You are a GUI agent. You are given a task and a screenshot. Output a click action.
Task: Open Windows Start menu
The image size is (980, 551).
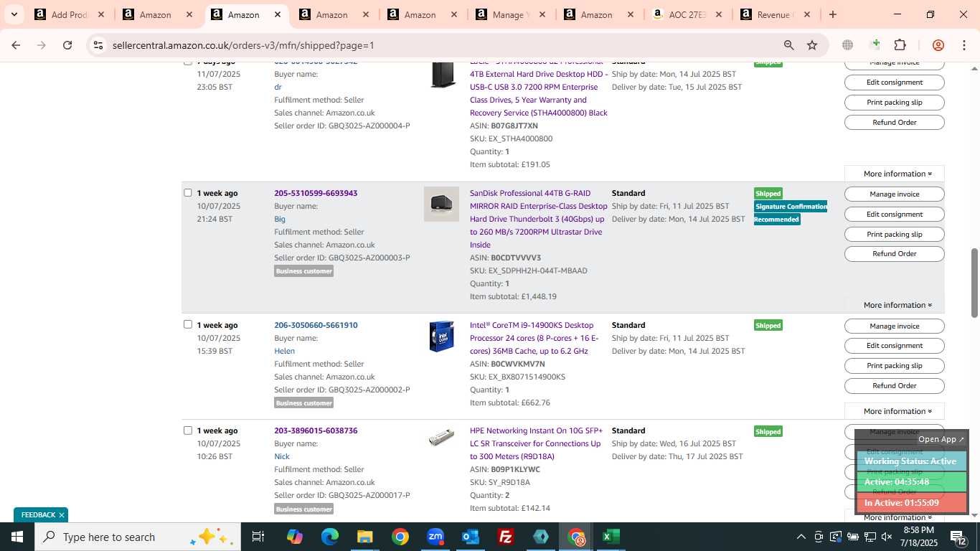17,537
